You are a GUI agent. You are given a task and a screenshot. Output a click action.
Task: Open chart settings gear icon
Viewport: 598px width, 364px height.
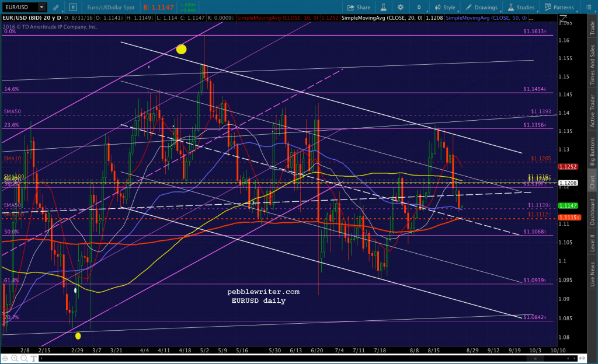[401, 7]
